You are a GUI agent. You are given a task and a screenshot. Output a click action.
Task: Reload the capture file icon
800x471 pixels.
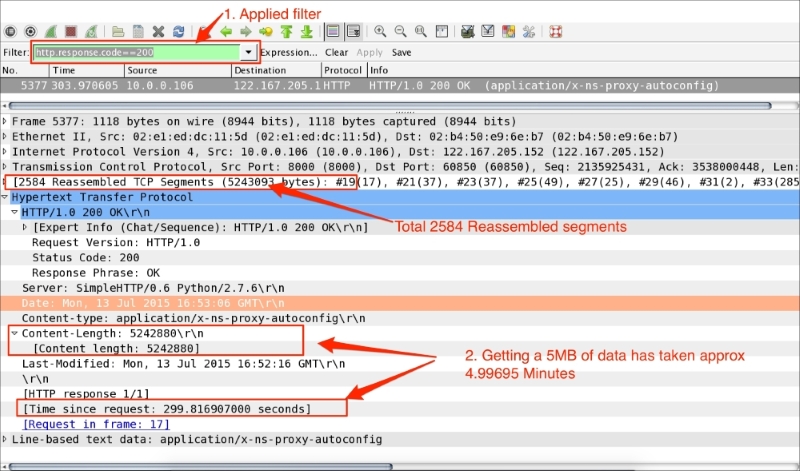179,32
